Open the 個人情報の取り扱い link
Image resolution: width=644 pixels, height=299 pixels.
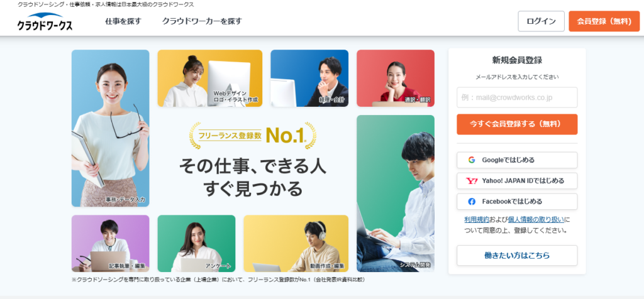pyautogui.click(x=536, y=219)
